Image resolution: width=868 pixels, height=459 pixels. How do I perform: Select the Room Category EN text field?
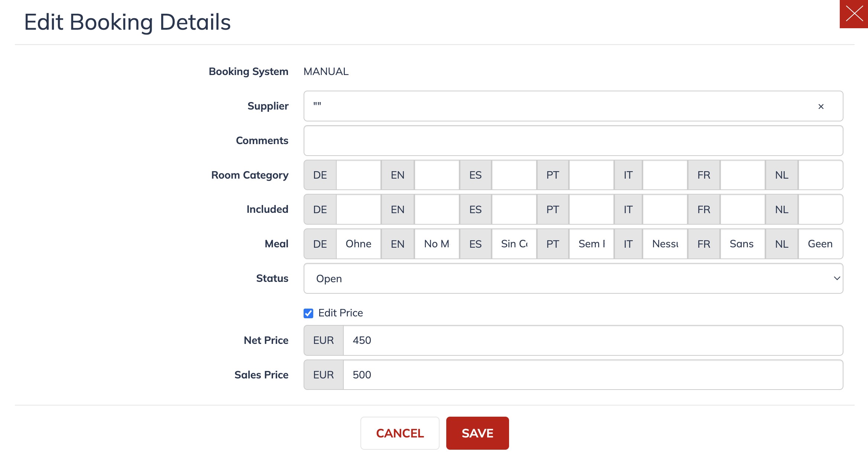click(x=437, y=175)
